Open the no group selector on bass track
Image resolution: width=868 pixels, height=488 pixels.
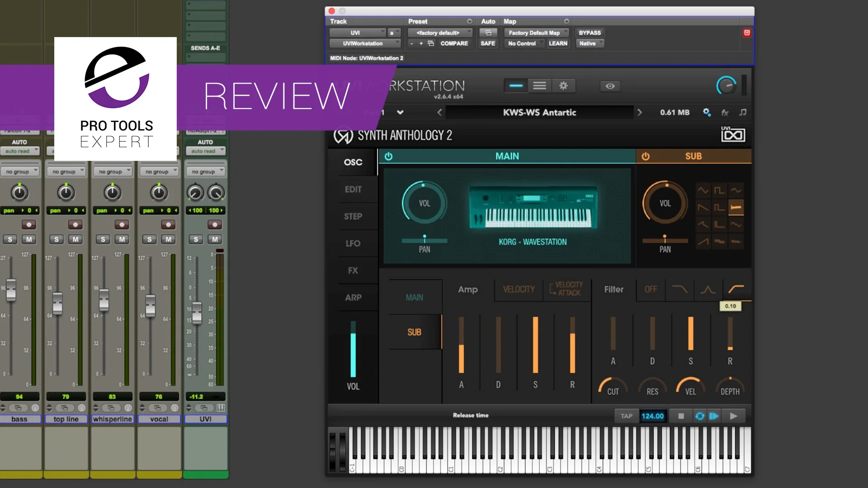pyautogui.click(x=20, y=171)
